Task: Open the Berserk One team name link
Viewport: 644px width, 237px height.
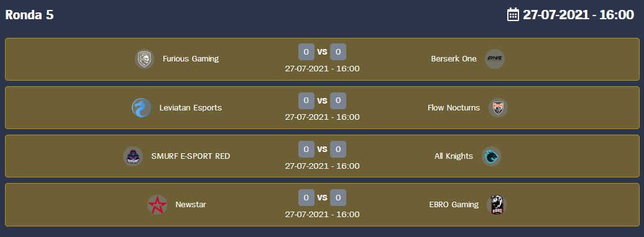Action: pyautogui.click(x=454, y=59)
